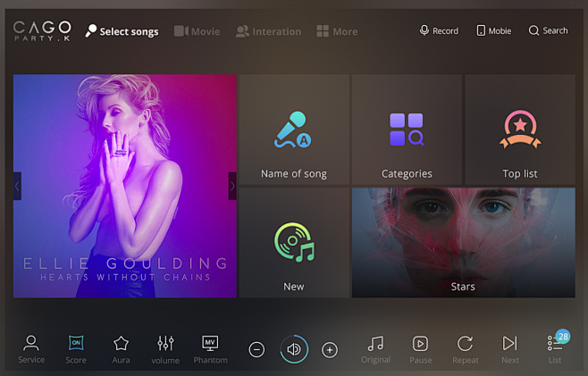Mute using the center speaker button
The image size is (588, 376).
(293, 350)
